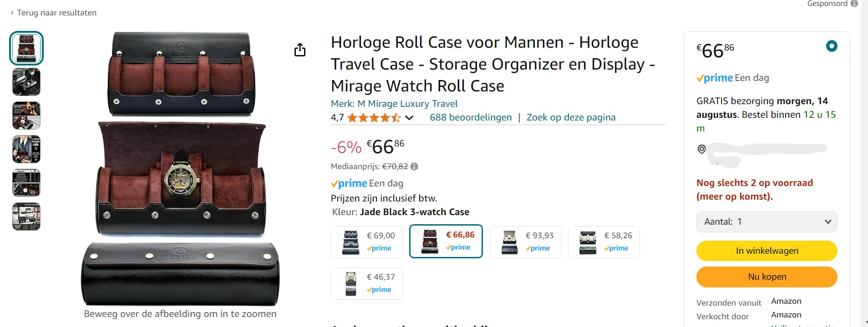Expand the rating breakdown chevron
868x327 pixels.
[409, 118]
